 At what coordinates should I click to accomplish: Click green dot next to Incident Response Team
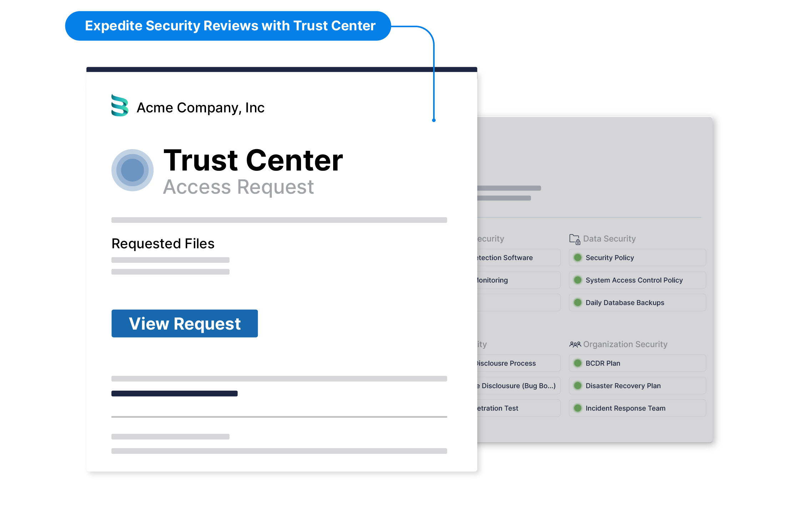577,408
